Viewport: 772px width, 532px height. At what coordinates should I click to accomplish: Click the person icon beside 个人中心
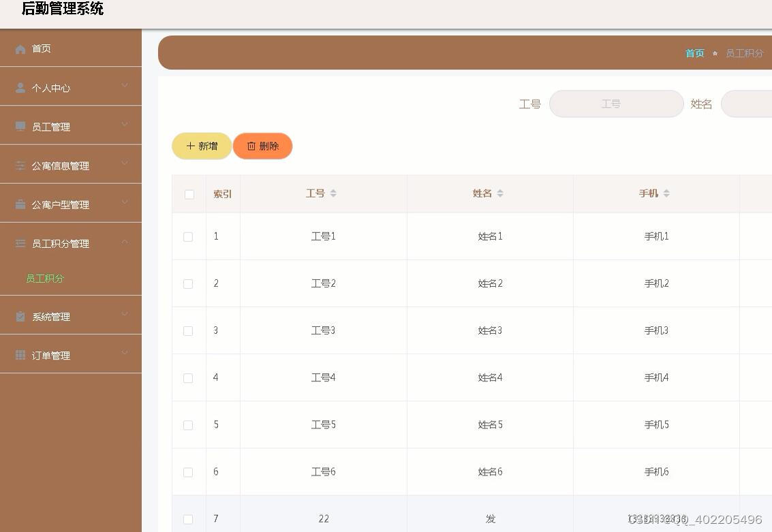(20, 88)
